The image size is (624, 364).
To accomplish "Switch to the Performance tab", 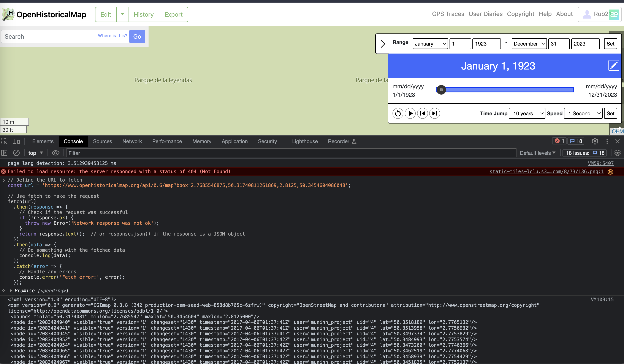I will [167, 141].
